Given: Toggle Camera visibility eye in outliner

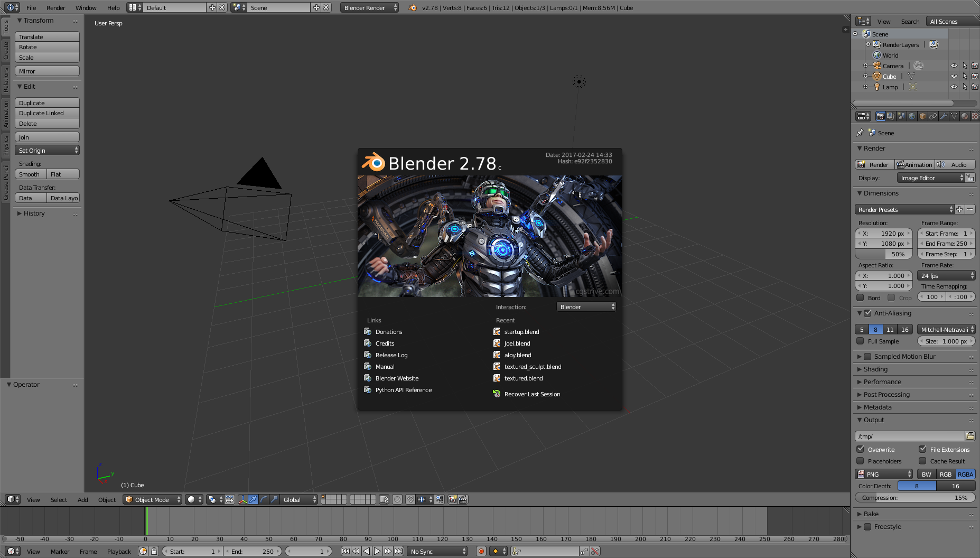Looking at the screenshot, I should pyautogui.click(x=954, y=66).
